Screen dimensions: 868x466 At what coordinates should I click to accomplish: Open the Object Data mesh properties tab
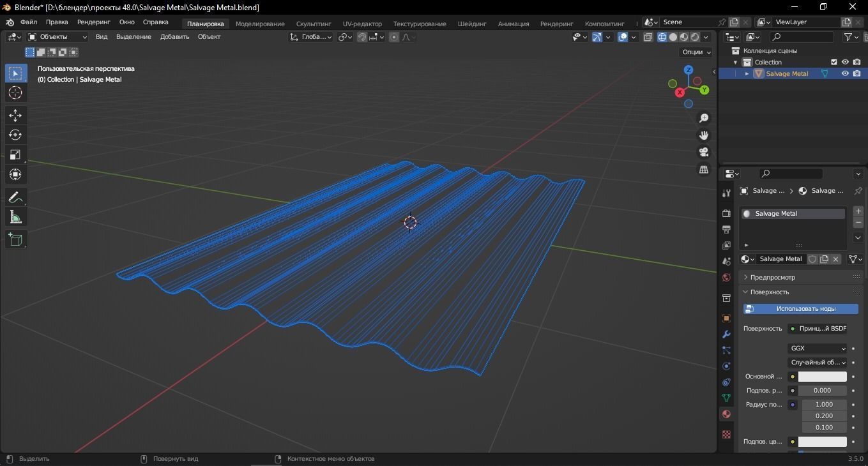[x=726, y=398]
